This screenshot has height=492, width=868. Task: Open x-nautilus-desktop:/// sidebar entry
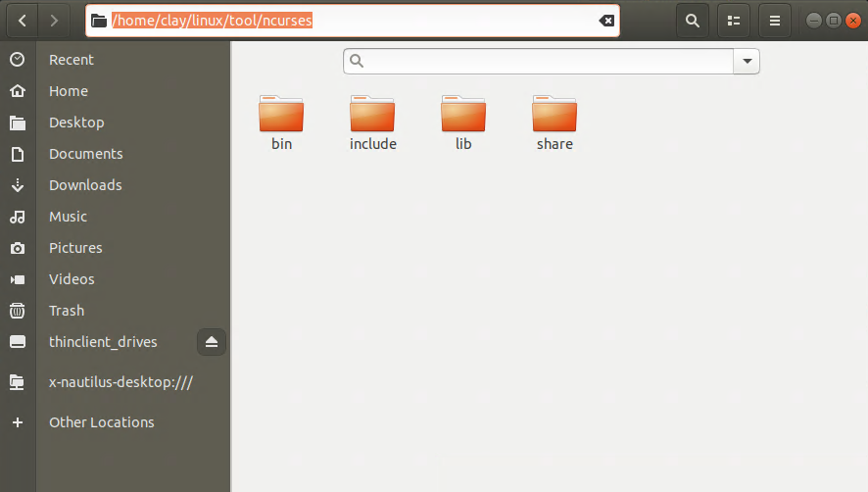click(121, 382)
